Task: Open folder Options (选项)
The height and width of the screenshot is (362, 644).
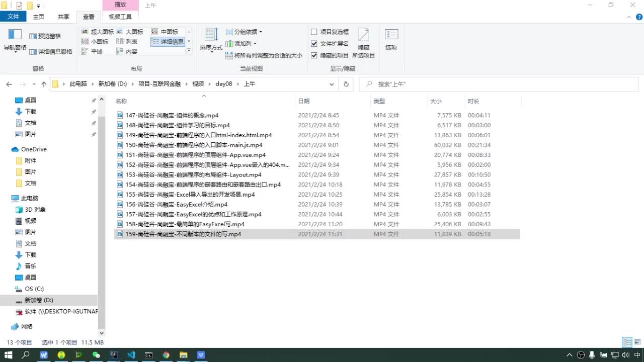Action: (x=391, y=40)
